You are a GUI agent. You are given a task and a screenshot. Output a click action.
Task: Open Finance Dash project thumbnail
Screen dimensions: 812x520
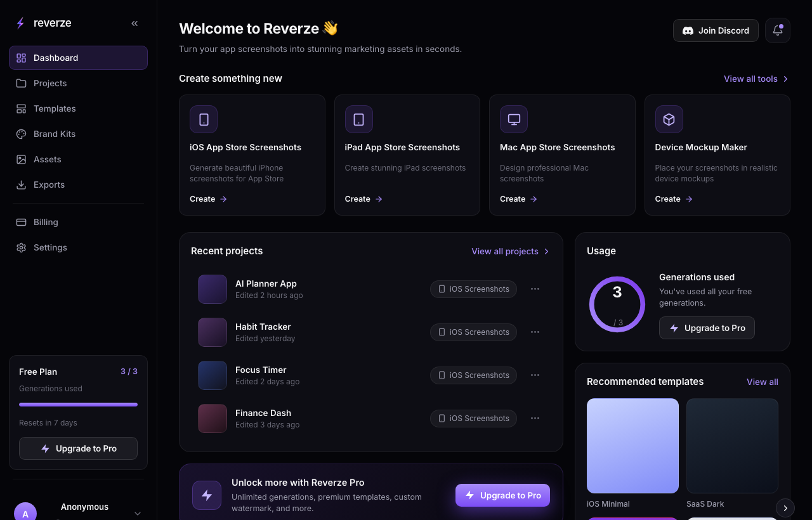(213, 419)
